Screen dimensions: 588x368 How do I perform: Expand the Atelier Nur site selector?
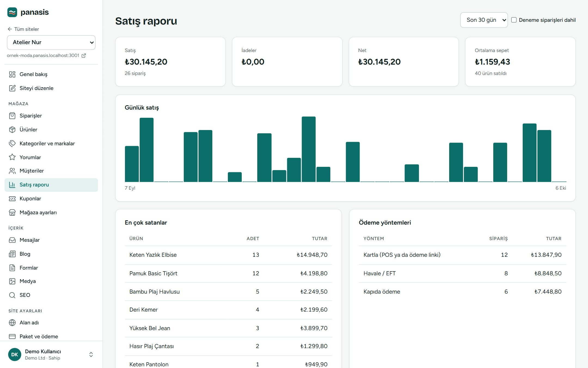51,43
